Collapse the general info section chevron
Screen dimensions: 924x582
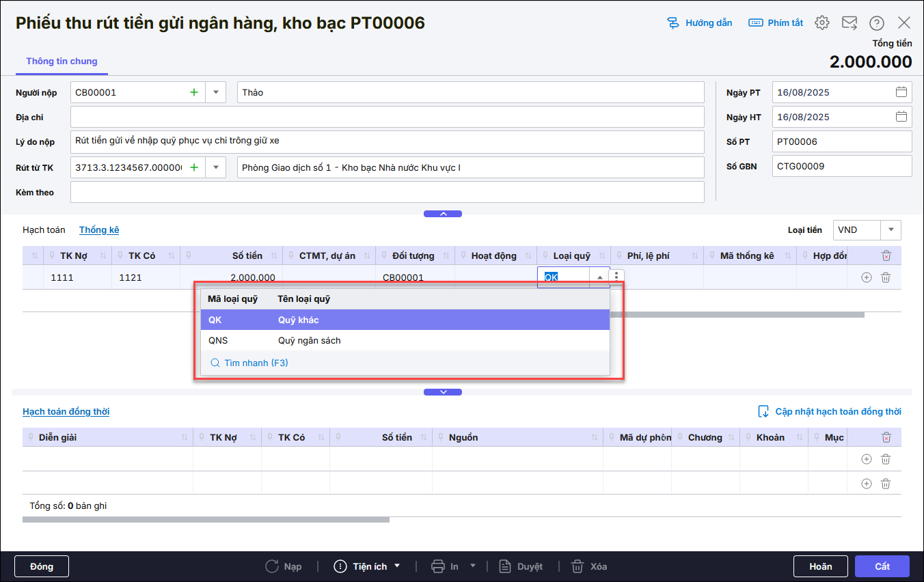click(x=443, y=214)
